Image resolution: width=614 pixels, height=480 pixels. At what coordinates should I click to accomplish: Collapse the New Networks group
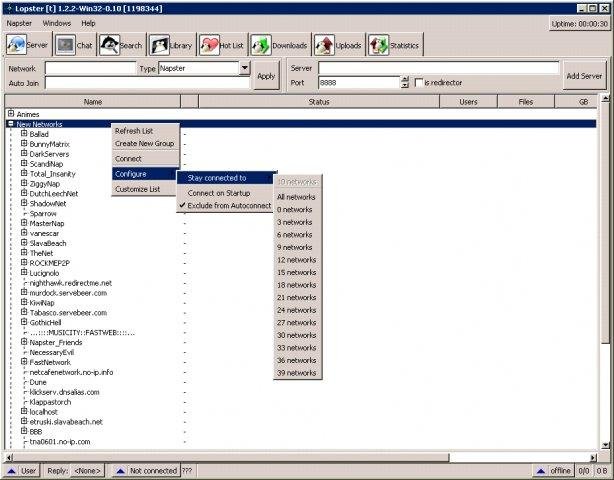point(11,124)
